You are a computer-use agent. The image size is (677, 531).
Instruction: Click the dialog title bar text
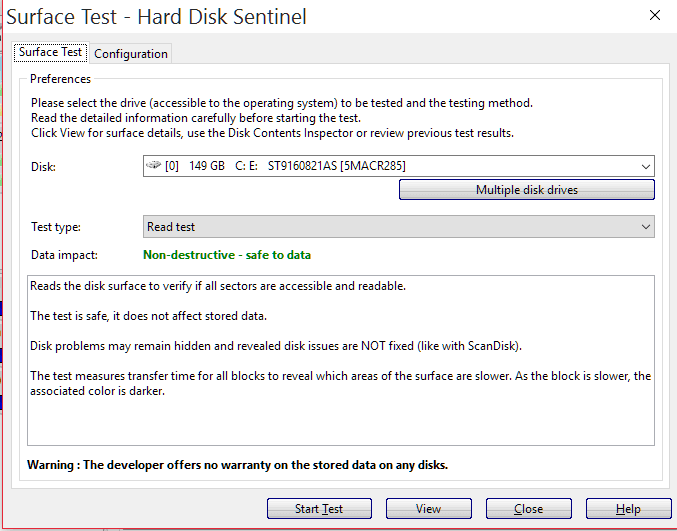pyautogui.click(x=156, y=17)
